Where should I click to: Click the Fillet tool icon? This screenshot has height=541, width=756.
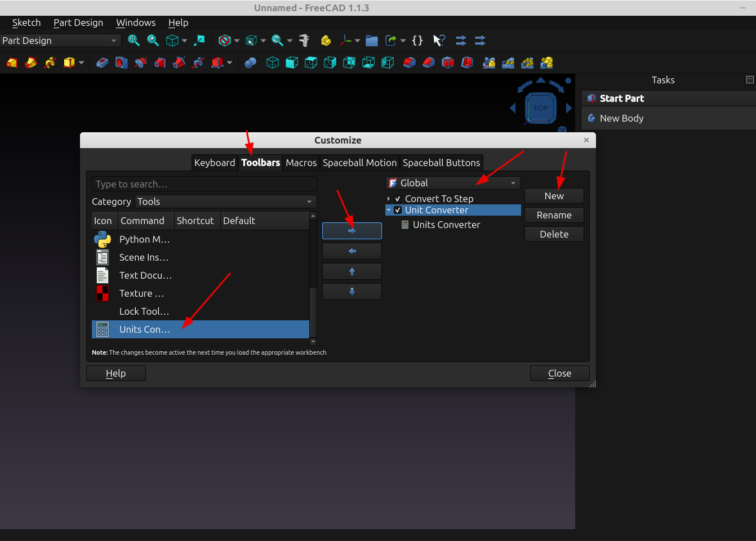pos(410,62)
